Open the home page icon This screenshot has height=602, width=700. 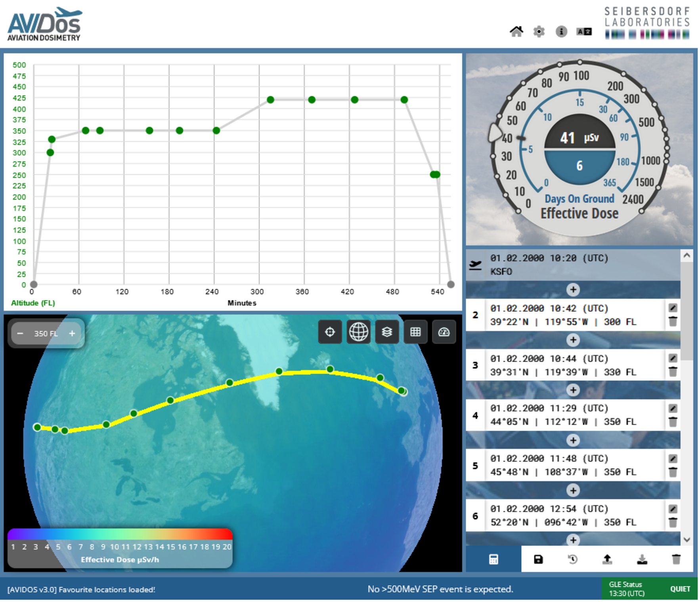pos(516,31)
